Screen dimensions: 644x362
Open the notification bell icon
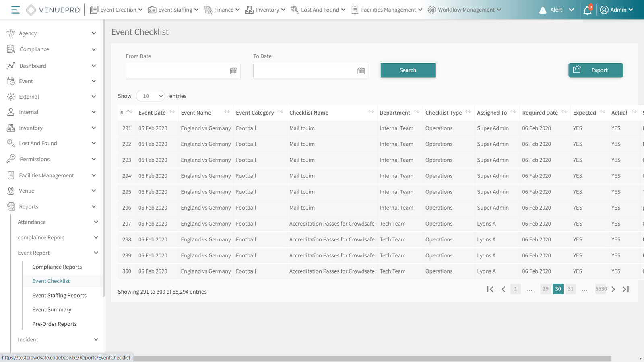587,10
